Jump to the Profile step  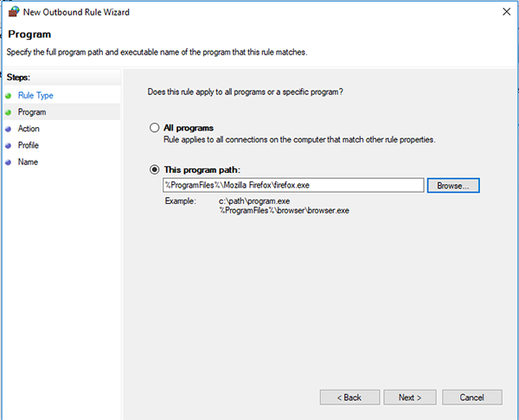tap(29, 145)
